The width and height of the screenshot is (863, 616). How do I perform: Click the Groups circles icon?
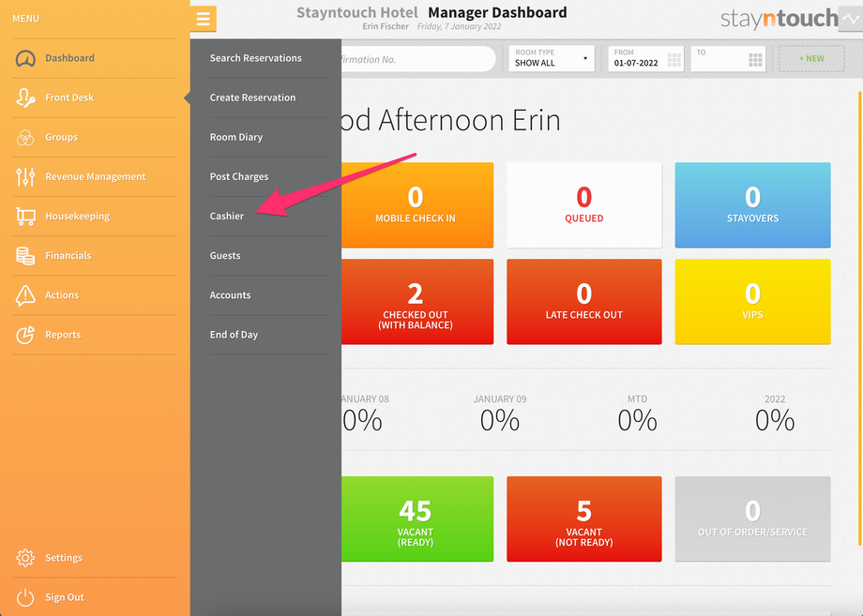click(x=25, y=138)
